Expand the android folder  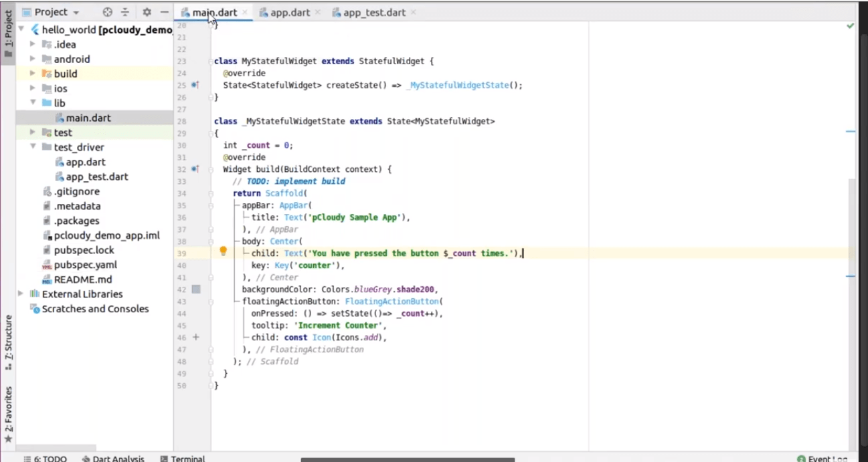pos(33,59)
